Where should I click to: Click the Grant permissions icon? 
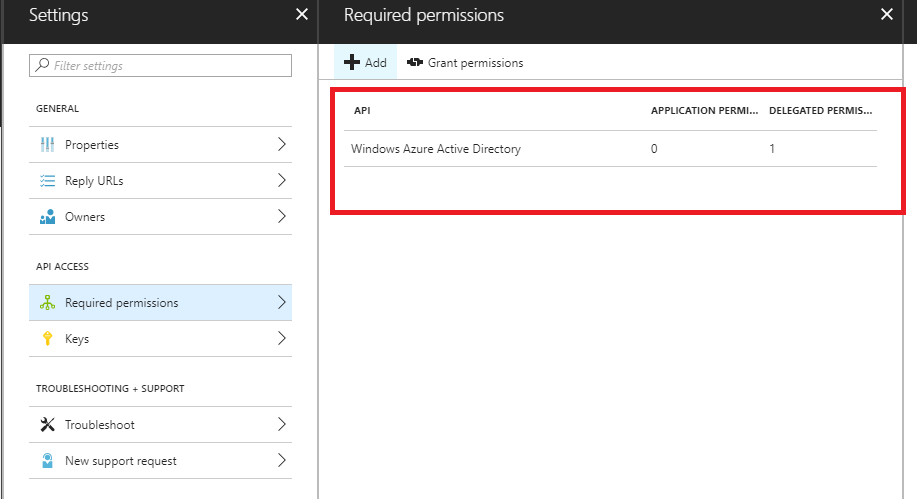[415, 62]
